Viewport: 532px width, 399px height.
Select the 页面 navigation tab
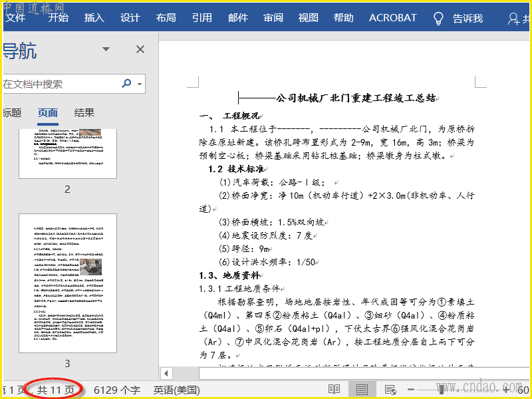click(48, 113)
